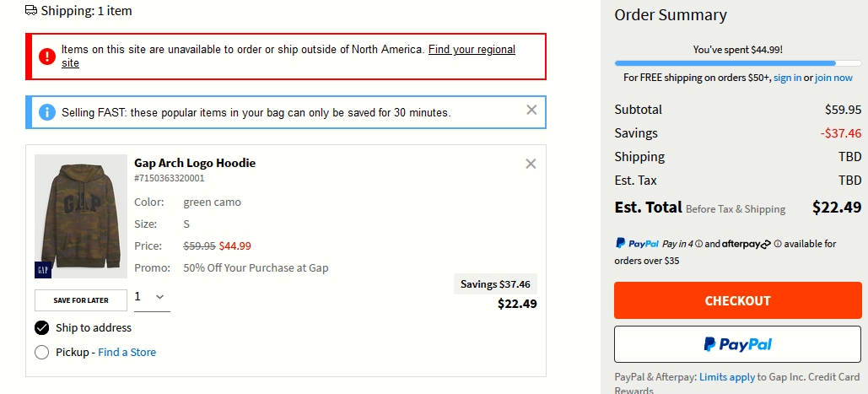Dismiss the Selling FAST notification banner
The height and width of the screenshot is (394, 868).
(531, 111)
